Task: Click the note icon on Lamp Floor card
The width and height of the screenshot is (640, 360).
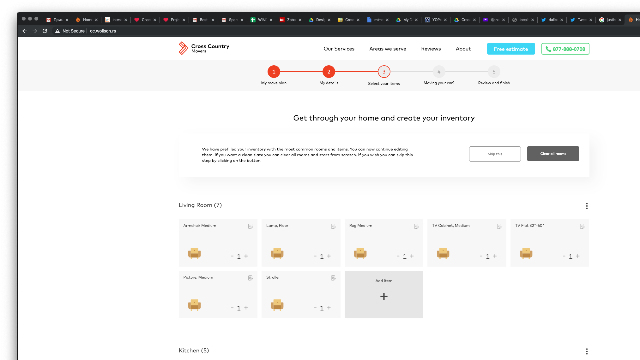Action: [333, 226]
